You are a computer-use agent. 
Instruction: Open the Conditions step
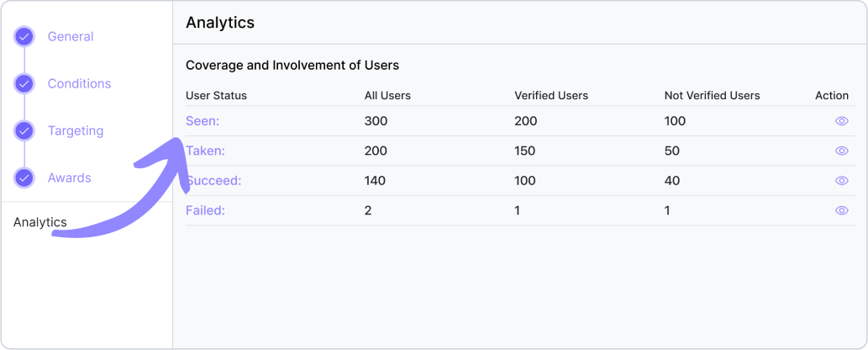(79, 84)
